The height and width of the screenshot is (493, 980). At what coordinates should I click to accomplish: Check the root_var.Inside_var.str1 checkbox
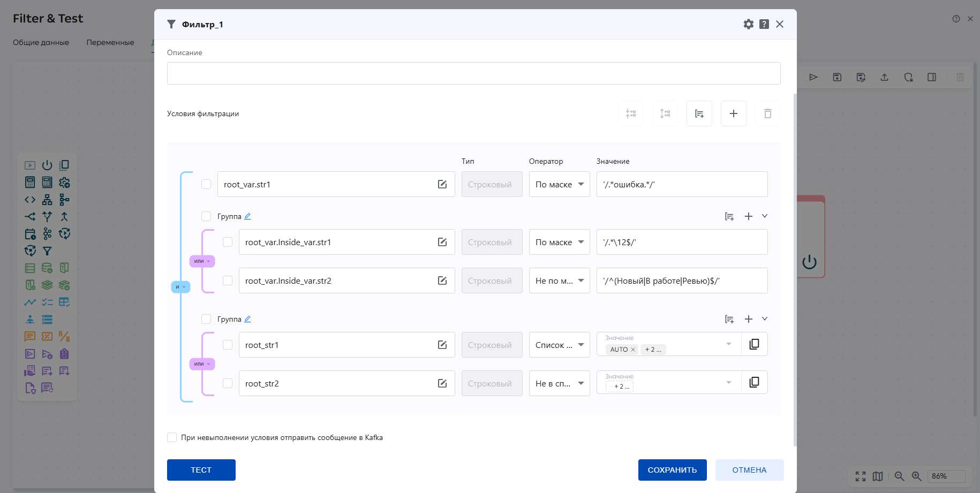pos(228,242)
